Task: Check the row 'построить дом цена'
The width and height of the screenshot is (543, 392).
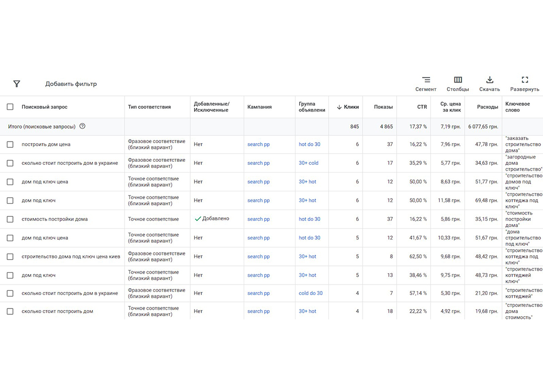Action: click(10, 144)
